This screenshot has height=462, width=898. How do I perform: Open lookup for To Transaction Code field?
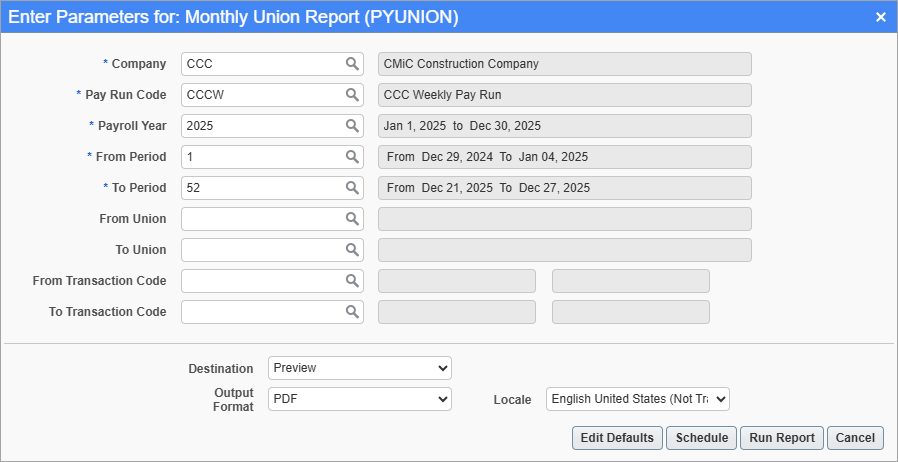pyautogui.click(x=352, y=311)
